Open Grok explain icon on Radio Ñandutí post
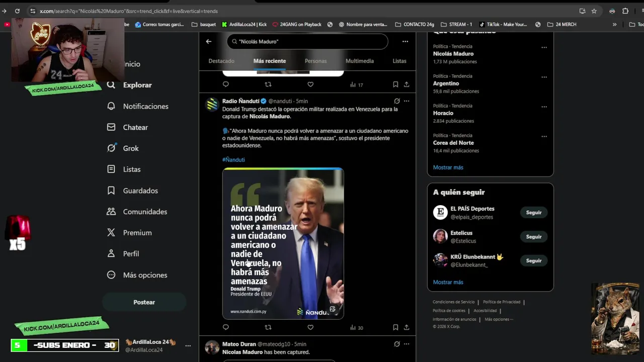Screen dimensions: 644x362 coord(397,101)
